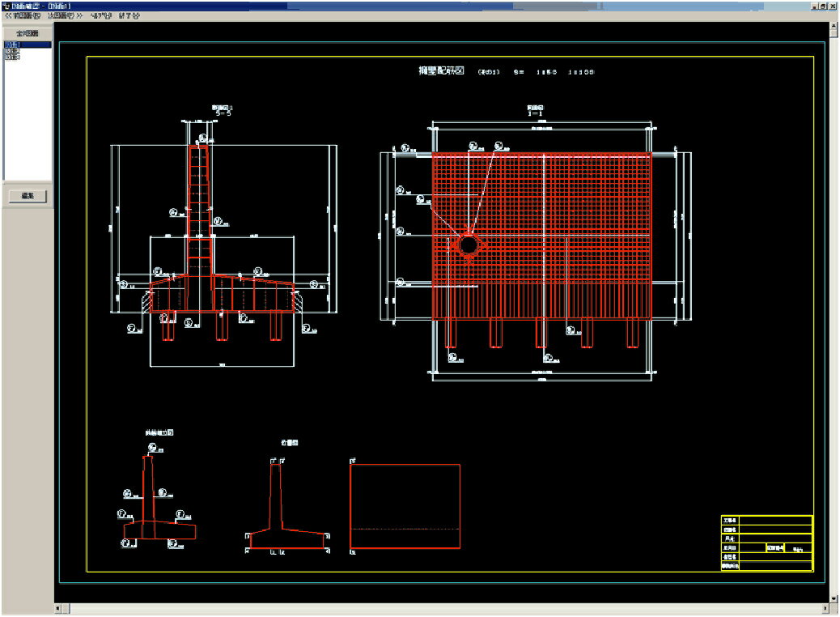Open the Help menu
The image size is (840, 617).
101,15
